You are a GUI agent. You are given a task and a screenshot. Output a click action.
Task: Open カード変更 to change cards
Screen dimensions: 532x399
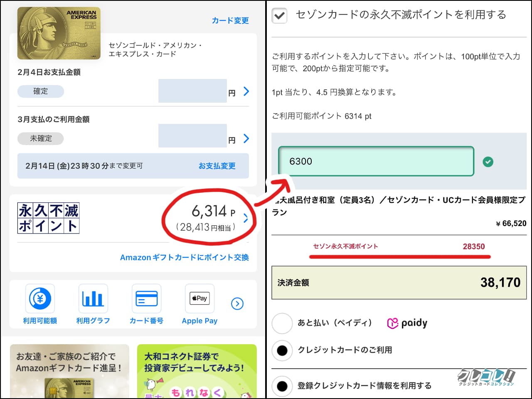[x=230, y=20]
